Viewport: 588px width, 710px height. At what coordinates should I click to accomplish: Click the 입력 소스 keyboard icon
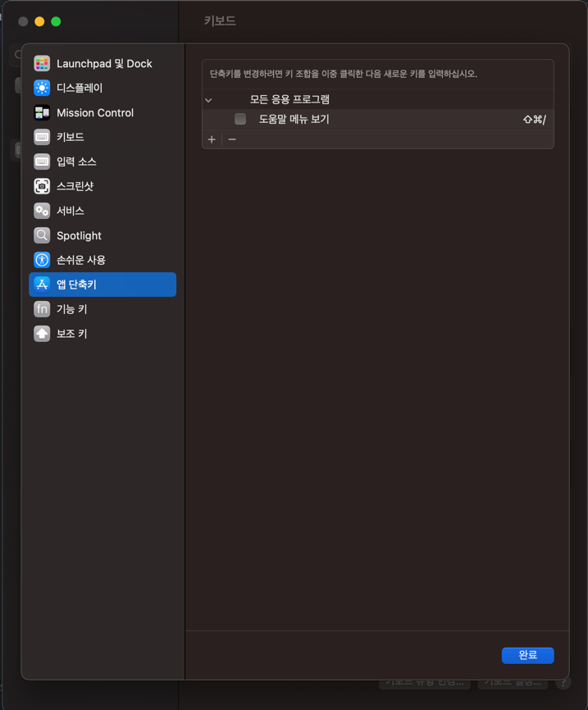(x=42, y=162)
